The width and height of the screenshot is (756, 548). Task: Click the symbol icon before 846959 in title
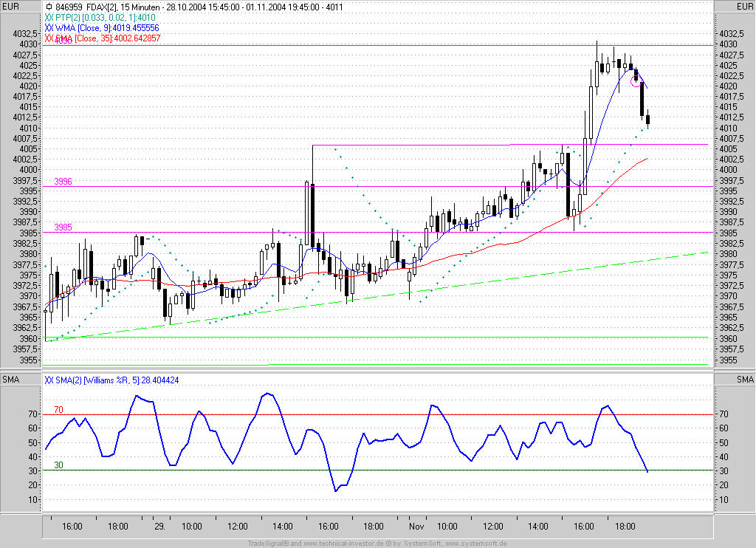[49, 7]
